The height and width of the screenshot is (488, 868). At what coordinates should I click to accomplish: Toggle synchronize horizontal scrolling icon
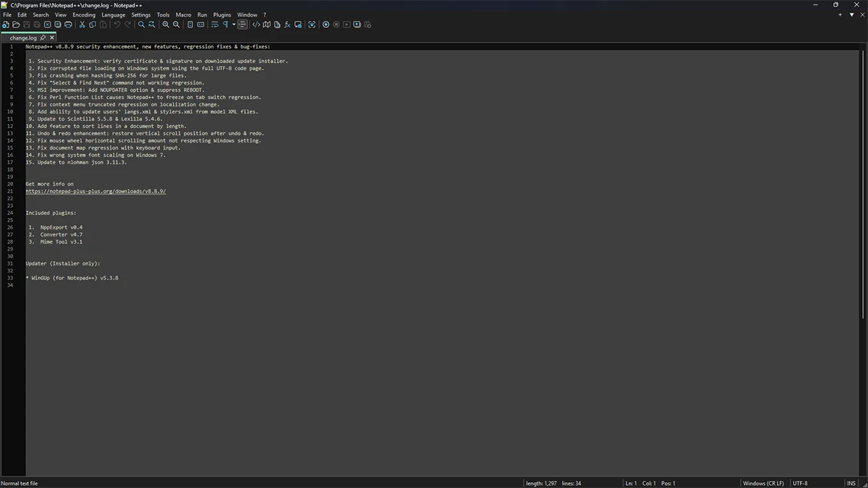[x=200, y=25]
